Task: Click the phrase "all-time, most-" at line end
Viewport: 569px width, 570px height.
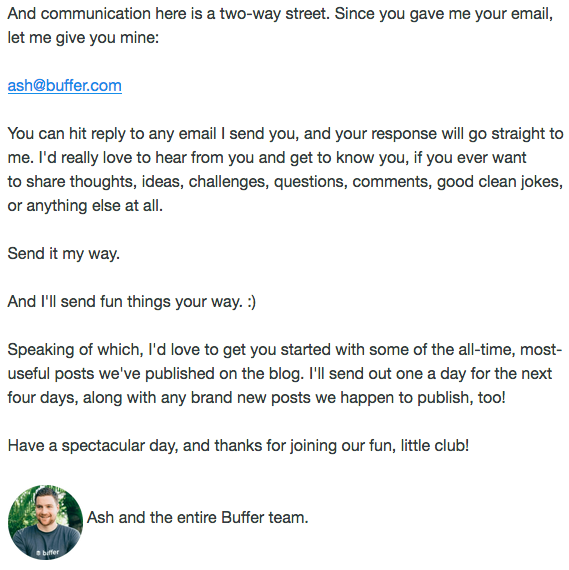Action: (510, 350)
